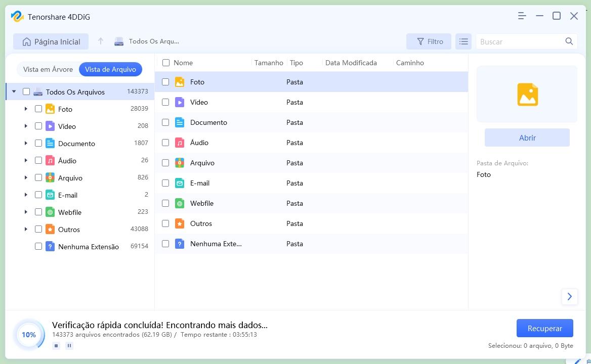Viewport: 591px width, 364px height.
Task: Click the Webfile globe icon in list
Action: 180,203
